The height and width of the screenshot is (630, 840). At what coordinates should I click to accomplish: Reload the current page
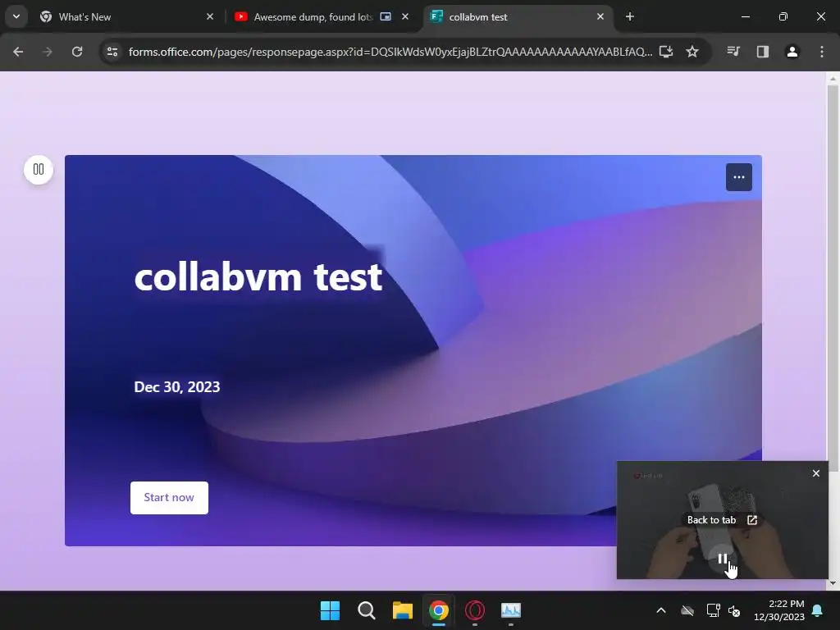click(x=77, y=52)
